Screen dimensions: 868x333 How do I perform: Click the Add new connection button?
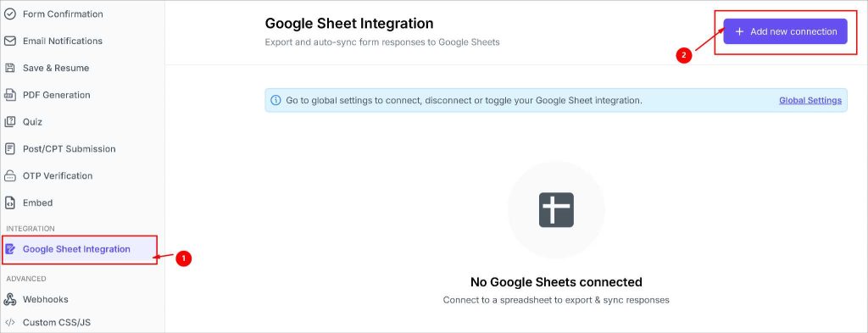pyautogui.click(x=785, y=31)
